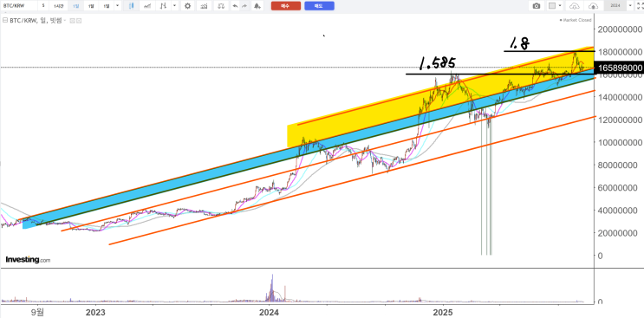Click price axis label 80000000
The height and width of the screenshot is (318, 644).
tap(618, 165)
